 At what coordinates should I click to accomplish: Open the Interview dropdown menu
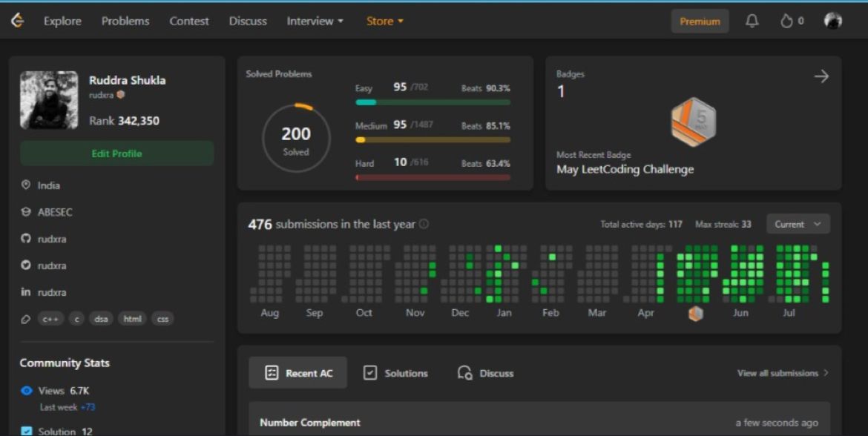(315, 21)
